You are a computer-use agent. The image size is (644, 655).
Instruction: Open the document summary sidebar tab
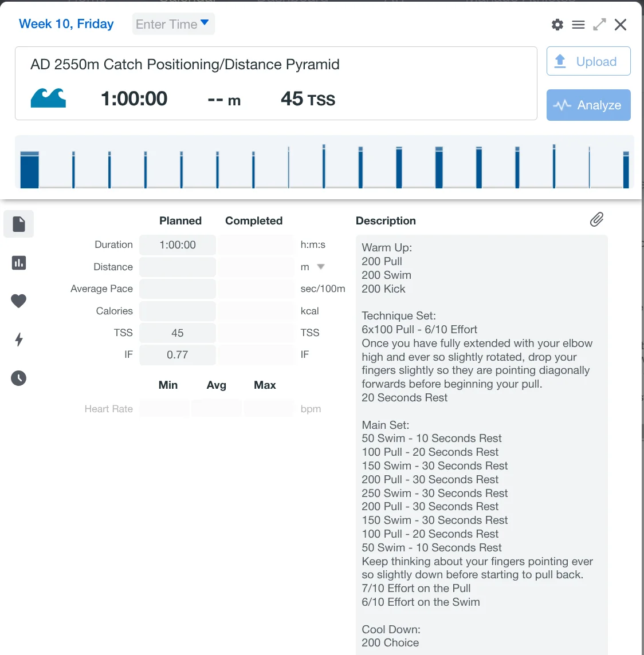pyautogui.click(x=19, y=224)
